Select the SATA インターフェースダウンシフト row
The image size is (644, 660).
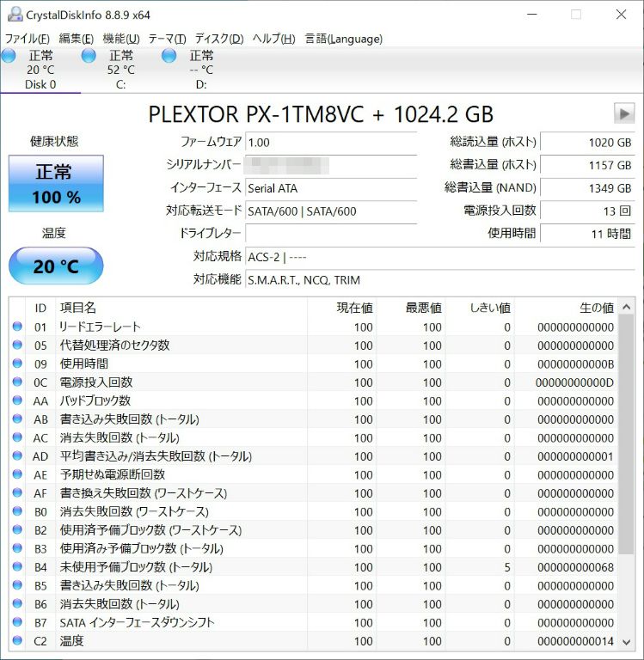313,622
